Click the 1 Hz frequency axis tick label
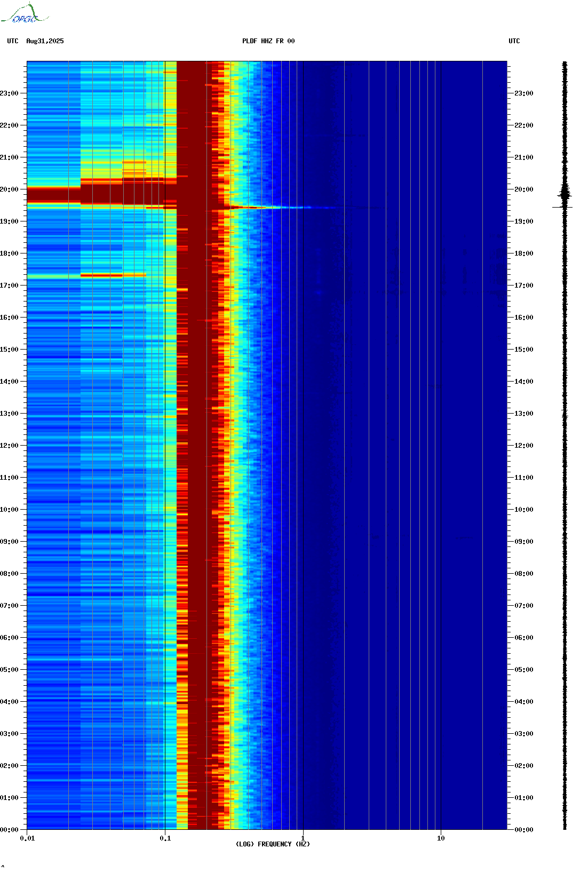The width and height of the screenshot is (588, 872). [x=303, y=838]
